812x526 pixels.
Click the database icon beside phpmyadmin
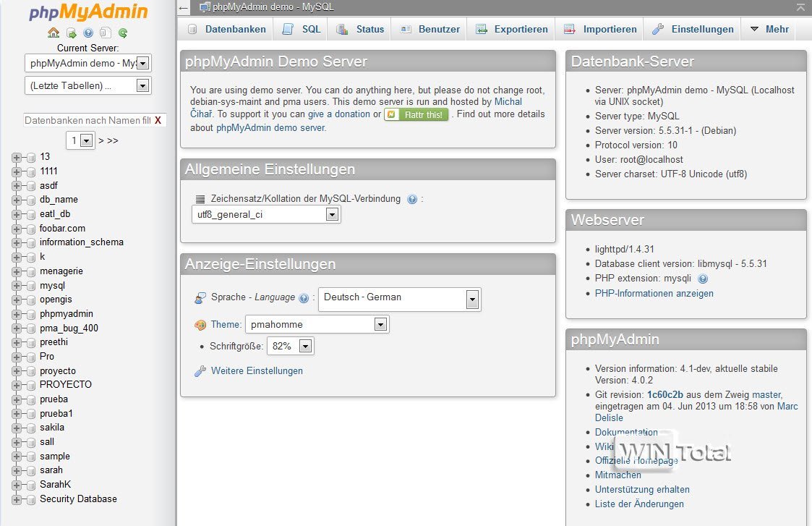[31, 315]
